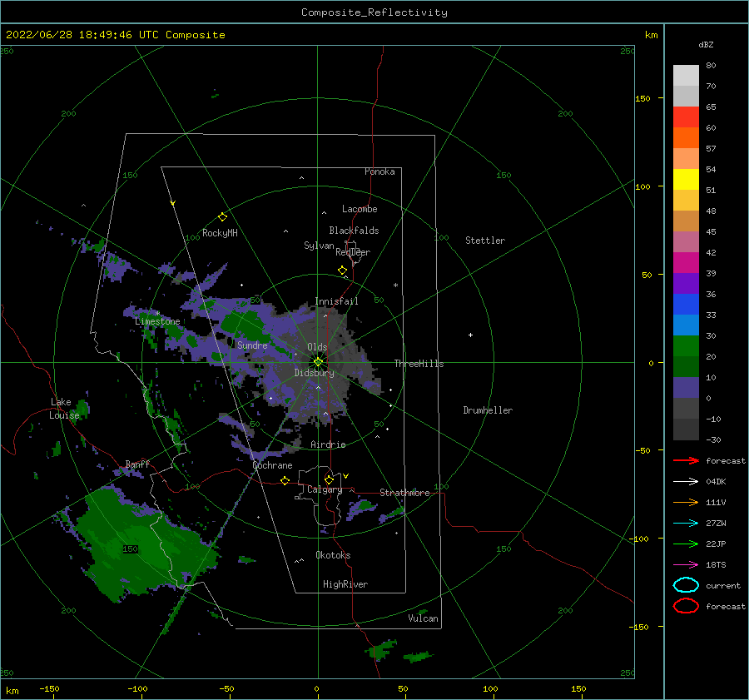This screenshot has height=700, width=749.
Task: Click the Calgary city label
Action: click(x=325, y=489)
